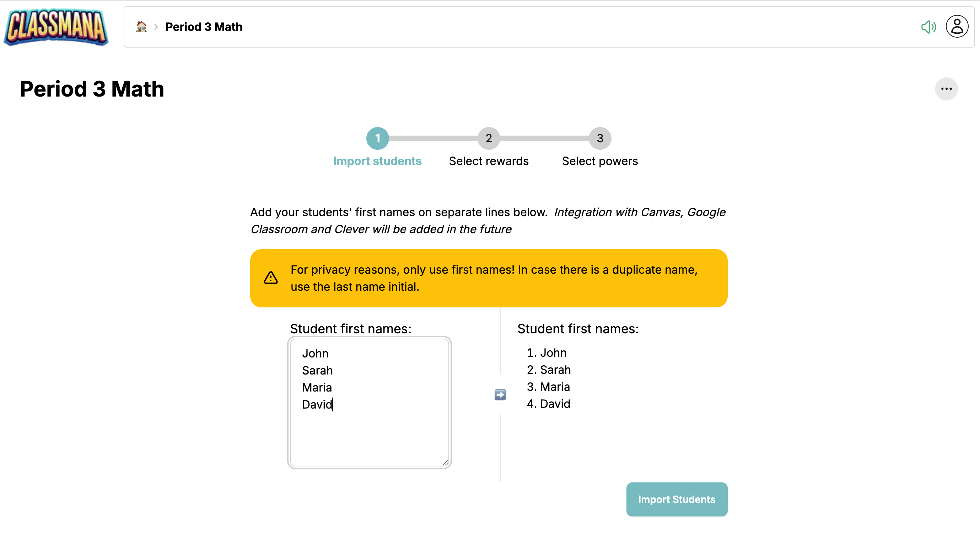Click the breadcrumb chevron separator
This screenshot has width=980, height=536.
point(156,27)
